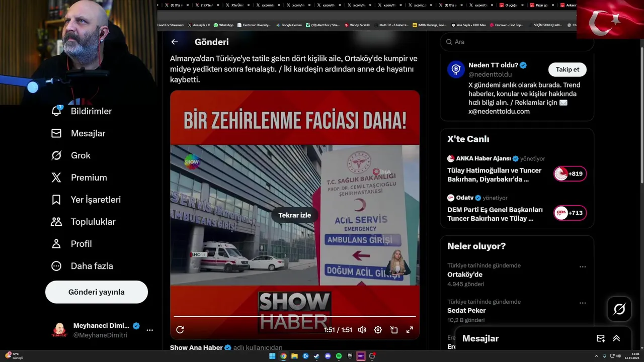Open Profil from the sidebar
Image resolution: width=644 pixels, height=362 pixels.
point(71,244)
